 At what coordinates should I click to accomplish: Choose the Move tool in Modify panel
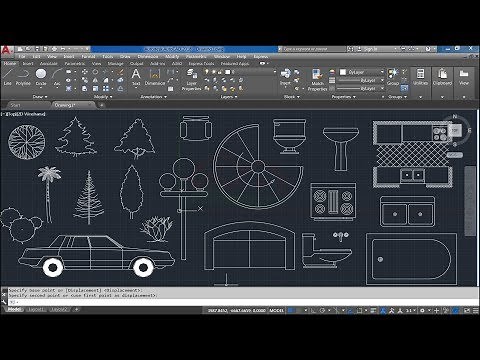[85, 72]
